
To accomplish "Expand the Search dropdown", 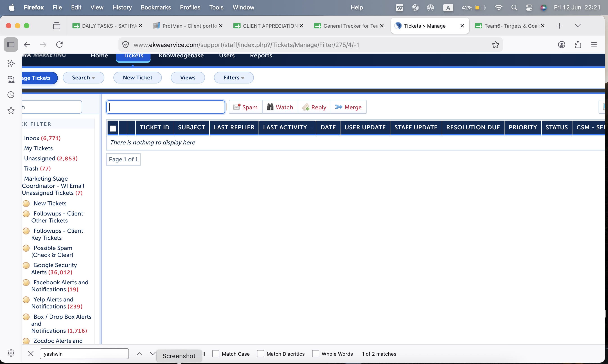I will coord(83,78).
